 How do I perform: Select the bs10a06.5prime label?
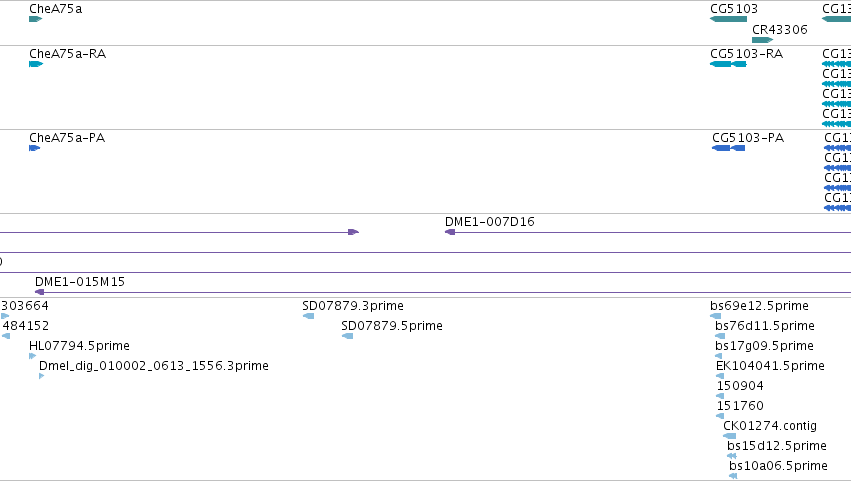tap(778, 466)
